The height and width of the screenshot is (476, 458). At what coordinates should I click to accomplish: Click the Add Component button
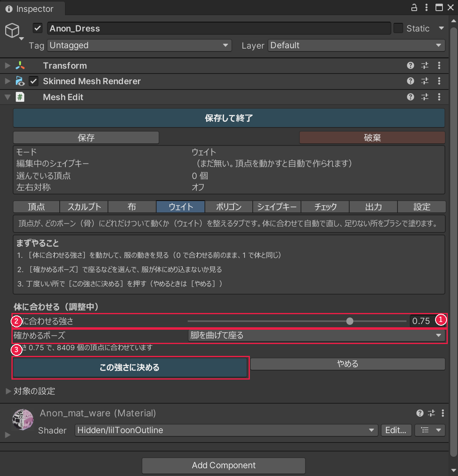pos(224,465)
